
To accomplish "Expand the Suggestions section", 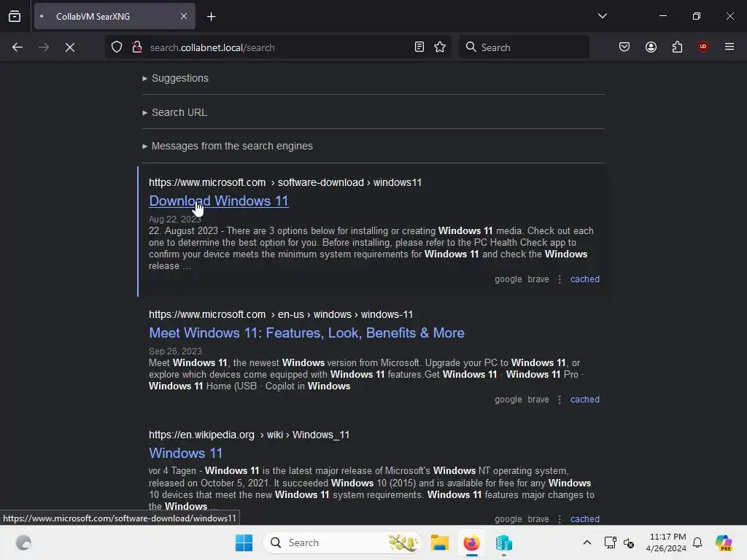I will (175, 78).
